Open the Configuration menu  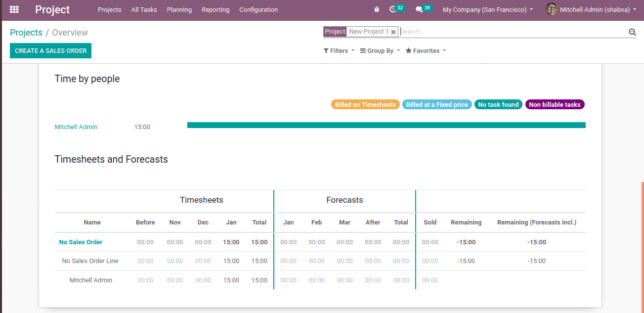point(258,9)
